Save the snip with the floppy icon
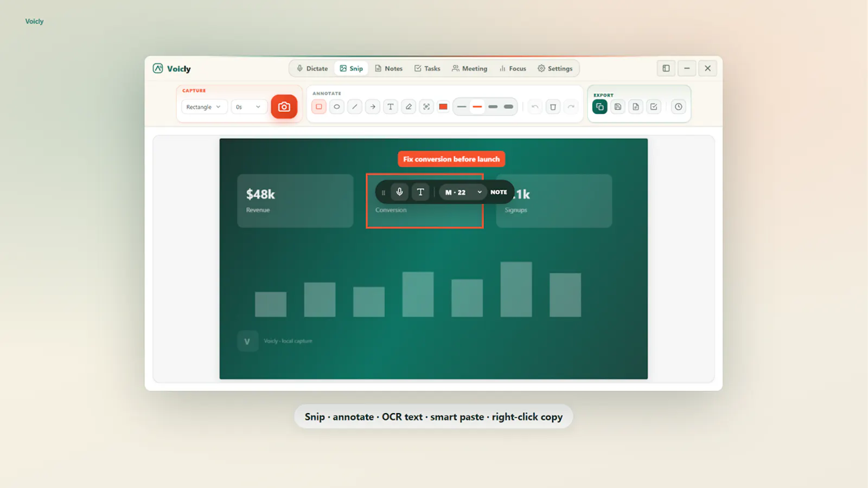This screenshot has width=868, height=488. pos(618,107)
